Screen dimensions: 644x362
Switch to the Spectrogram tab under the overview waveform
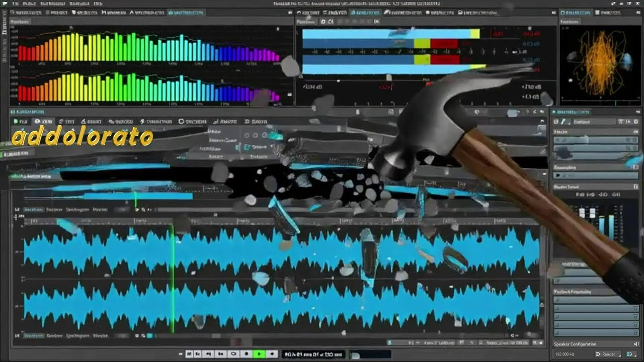point(78,210)
